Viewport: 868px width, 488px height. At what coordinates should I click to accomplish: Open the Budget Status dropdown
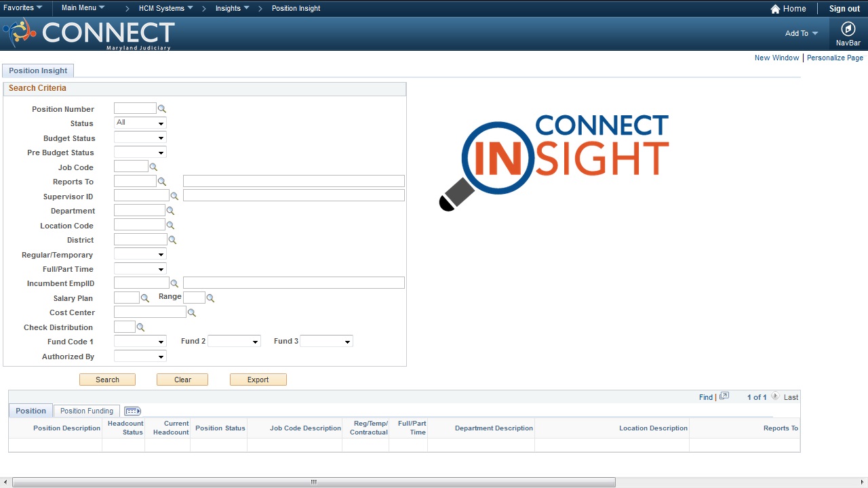pyautogui.click(x=140, y=138)
